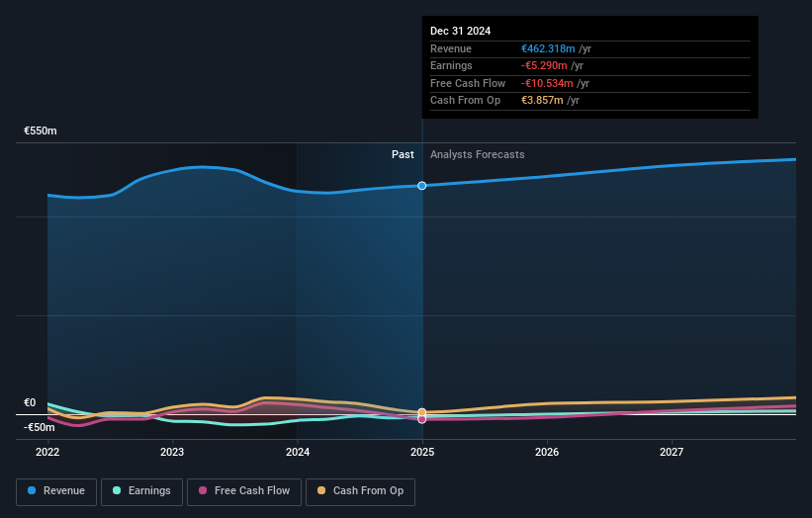Image resolution: width=812 pixels, height=518 pixels.
Task: Click the 'Past' chart label
Action: click(x=403, y=155)
